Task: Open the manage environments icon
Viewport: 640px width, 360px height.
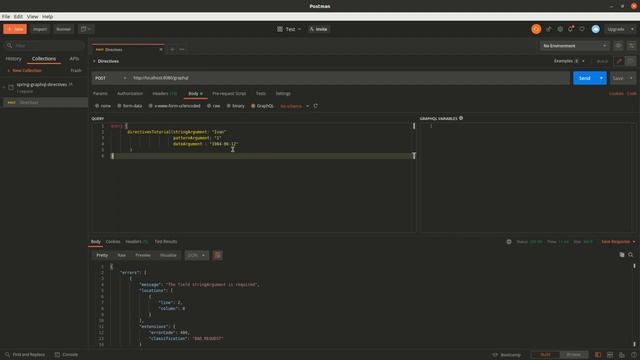Action: click(x=631, y=46)
